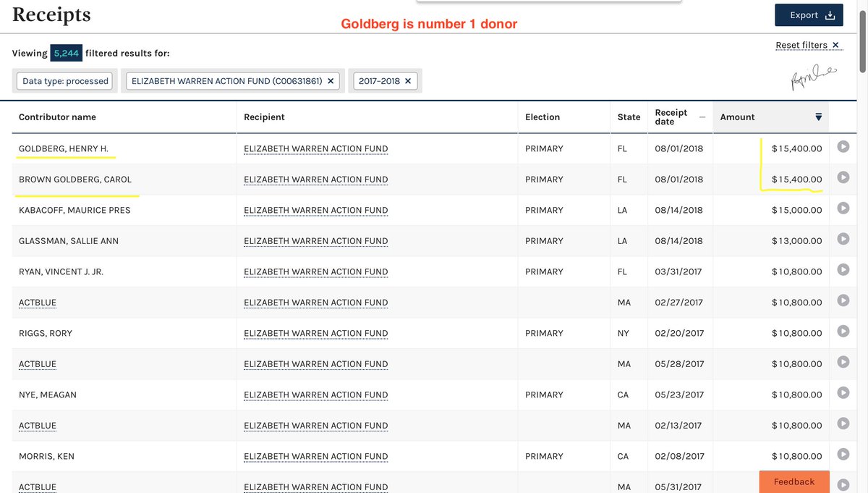The image size is (868, 493).
Task: Select RYAN, VINCENT J. JR. contributor name
Action: 61,272
